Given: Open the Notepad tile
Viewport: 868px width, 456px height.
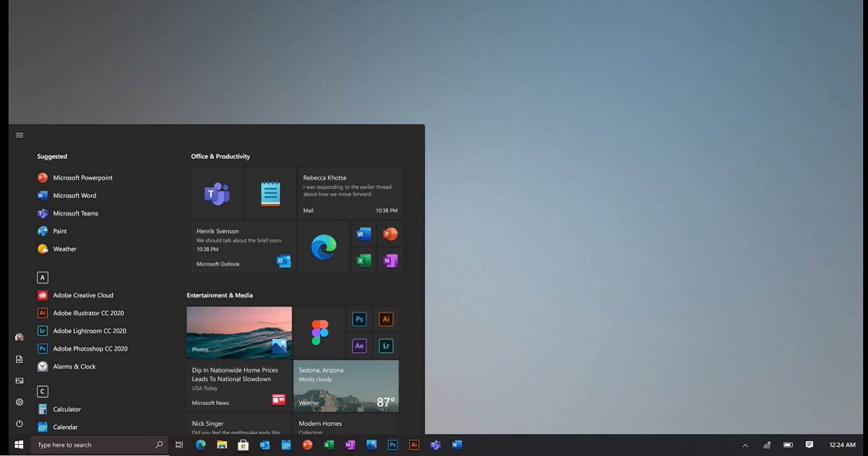Looking at the screenshot, I should (x=270, y=193).
